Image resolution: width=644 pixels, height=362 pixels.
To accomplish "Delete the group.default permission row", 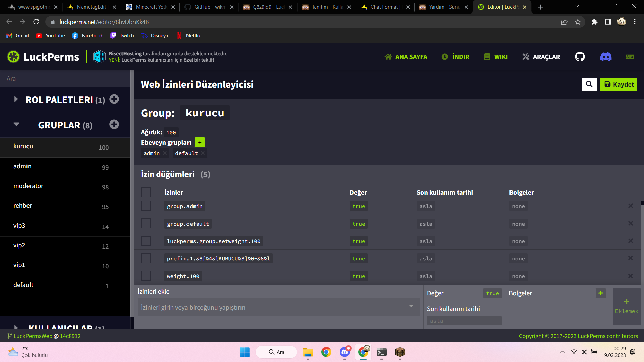I will [631, 223].
